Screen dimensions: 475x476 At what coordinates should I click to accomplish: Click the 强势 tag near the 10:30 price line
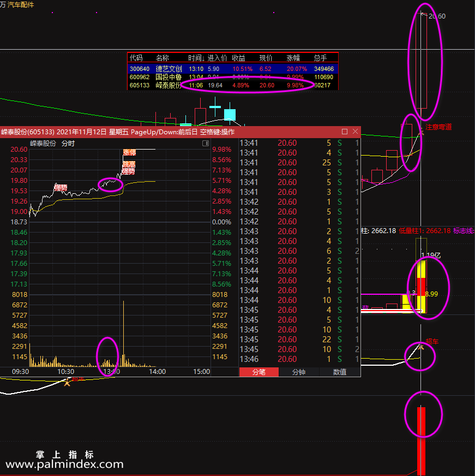click(x=61, y=188)
